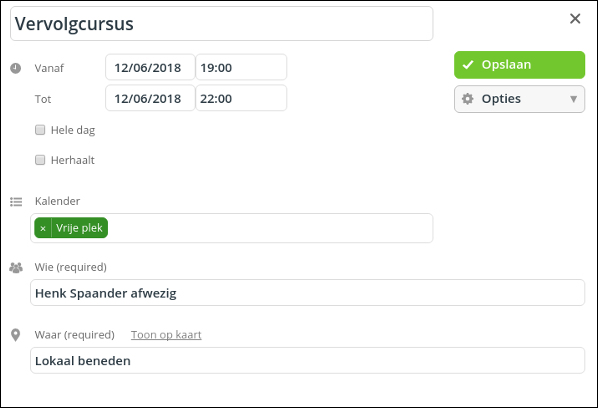This screenshot has height=408, width=598.
Task: Select the Vanaf start time 19:00
Action: (241, 67)
